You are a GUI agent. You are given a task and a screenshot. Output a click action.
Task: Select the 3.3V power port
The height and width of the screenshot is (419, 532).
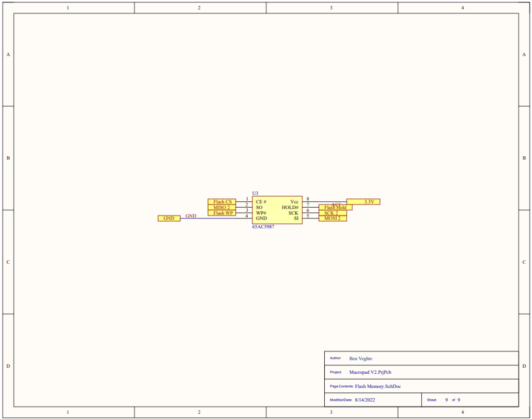click(x=363, y=201)
